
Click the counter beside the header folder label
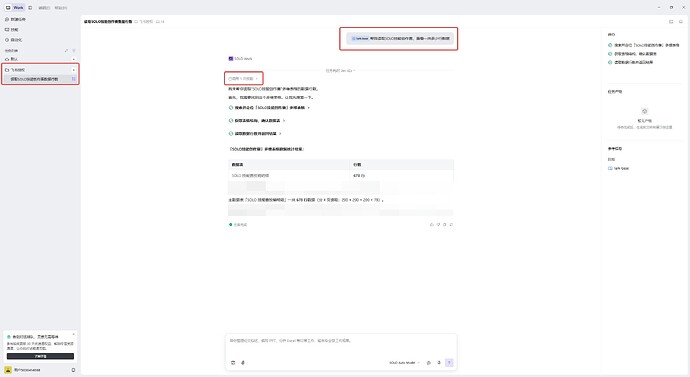tap(160, 21)
